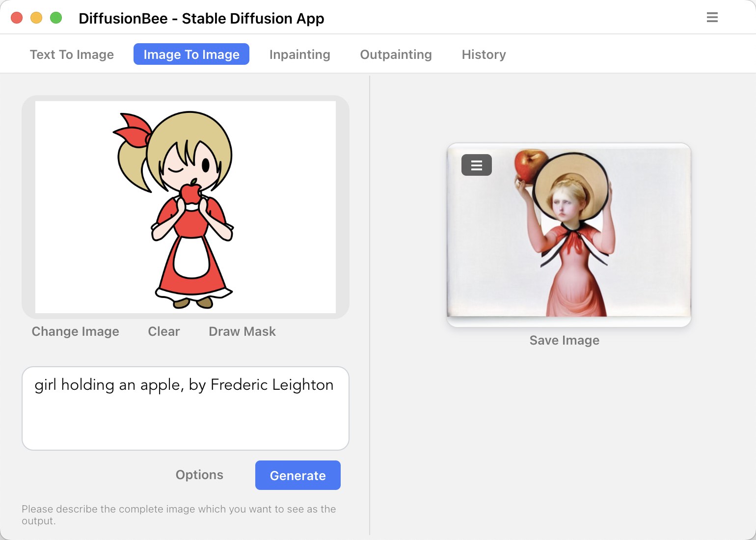Select the generated painting output image
The width and height of the screenshot is (756, 540).
[x=568, y=236]
